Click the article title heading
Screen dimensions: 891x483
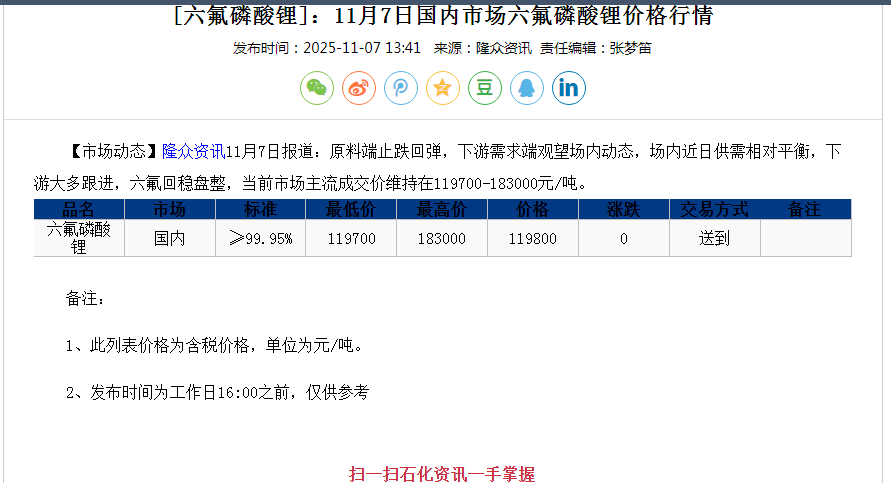(443, 15)
